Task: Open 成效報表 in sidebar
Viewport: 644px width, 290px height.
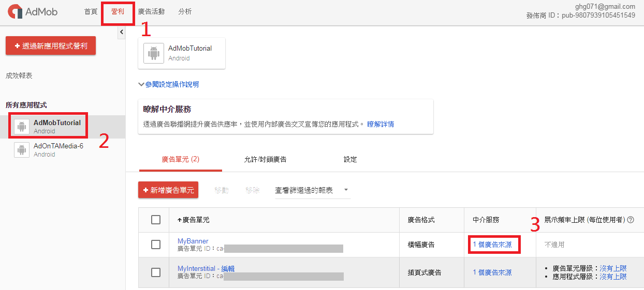Action: (19, 75)
